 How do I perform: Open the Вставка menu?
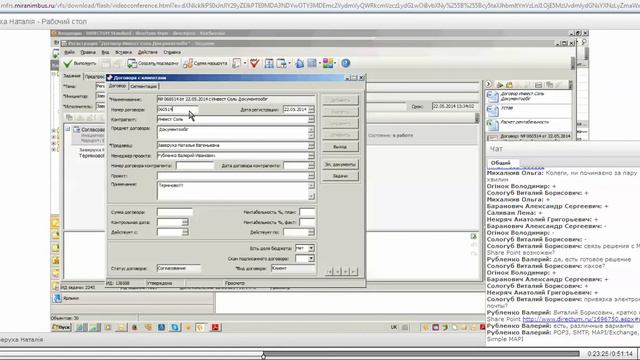(123, 52)
